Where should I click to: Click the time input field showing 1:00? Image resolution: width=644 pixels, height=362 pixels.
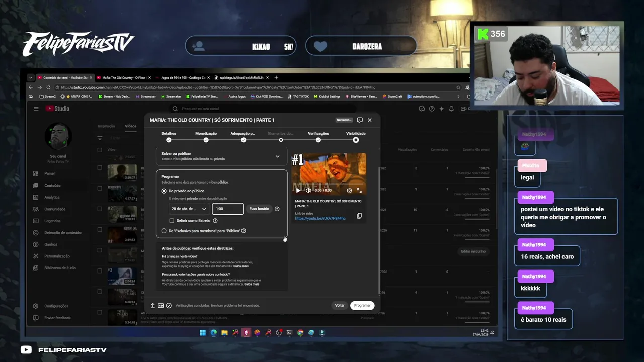click(x=228, y=209)
